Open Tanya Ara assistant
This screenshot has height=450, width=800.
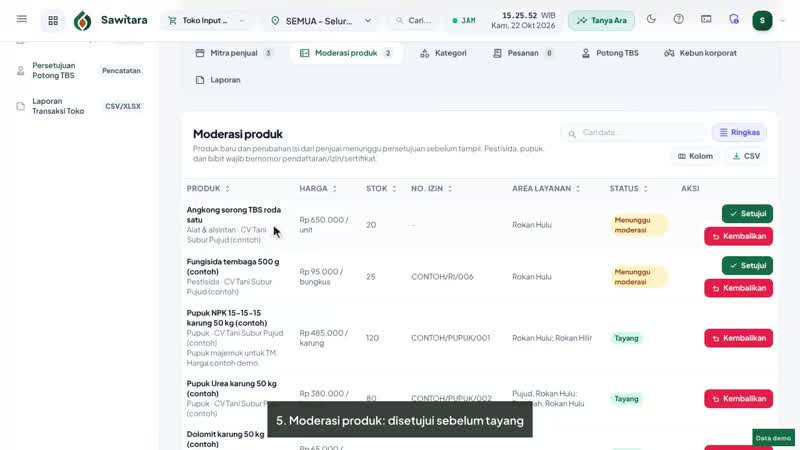point(602,20)
